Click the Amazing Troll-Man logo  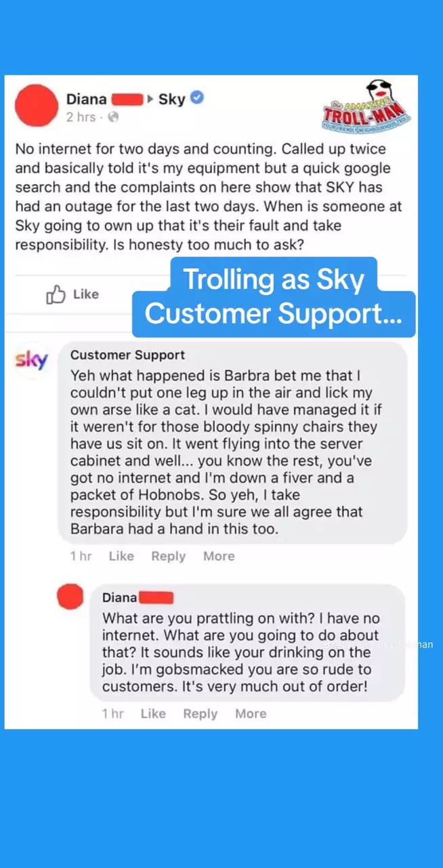pos(368,106)
